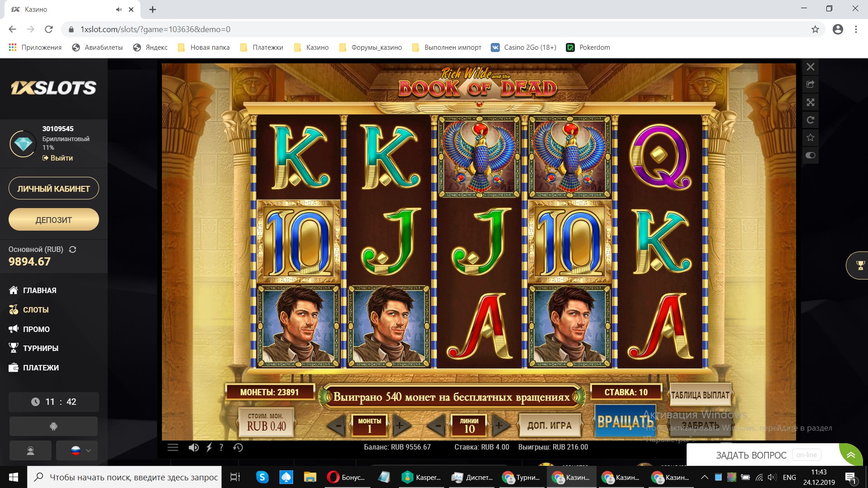Screen dimensions: 868x488
Task: Open the Таблица выплат paytable
Action: click(x=700, y=395)
